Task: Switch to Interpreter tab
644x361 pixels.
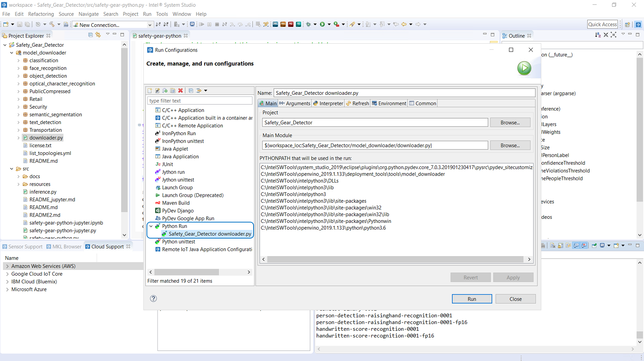Action: 328,103
